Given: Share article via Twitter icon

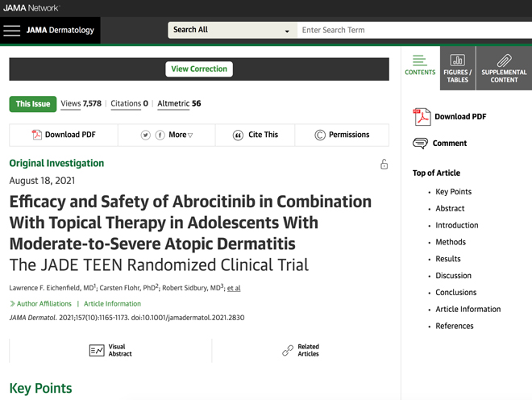Looking at the screenshot, I should pos(146,135).
